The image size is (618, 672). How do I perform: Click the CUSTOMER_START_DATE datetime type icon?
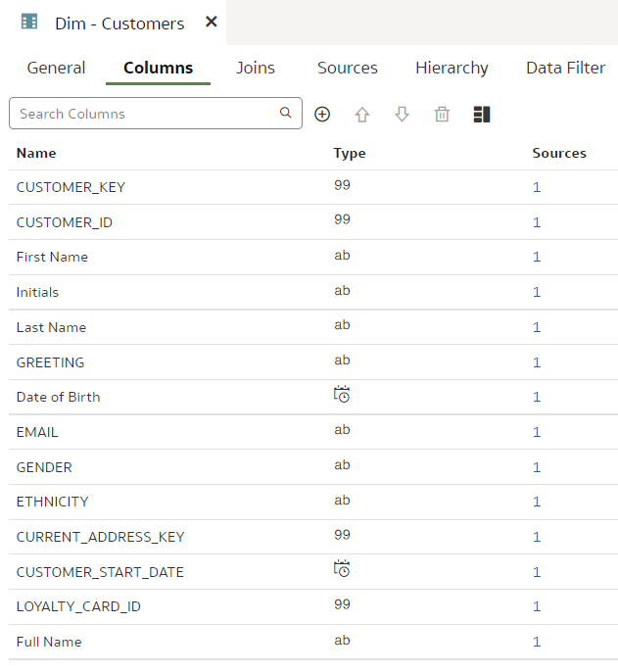point(342,569)
